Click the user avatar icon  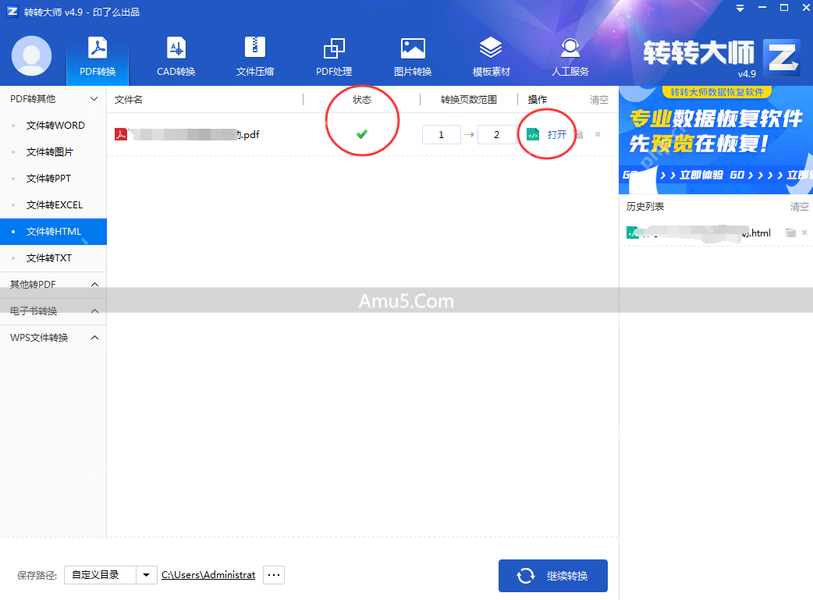pos(31,55)
